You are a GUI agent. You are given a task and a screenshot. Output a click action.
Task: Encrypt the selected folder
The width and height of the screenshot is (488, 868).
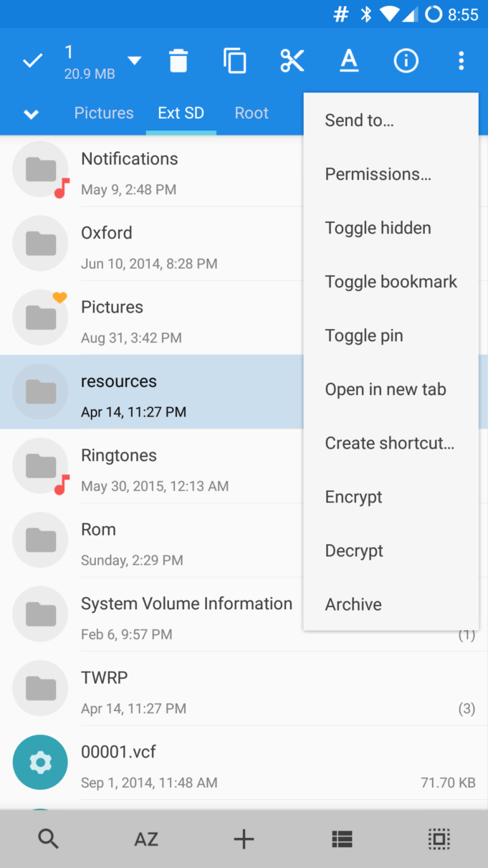pyautogui.click(x=353, y=496)
